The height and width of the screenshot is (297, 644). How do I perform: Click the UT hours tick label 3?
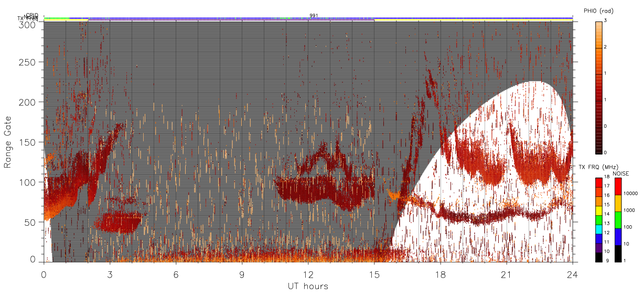click(110, 274)
